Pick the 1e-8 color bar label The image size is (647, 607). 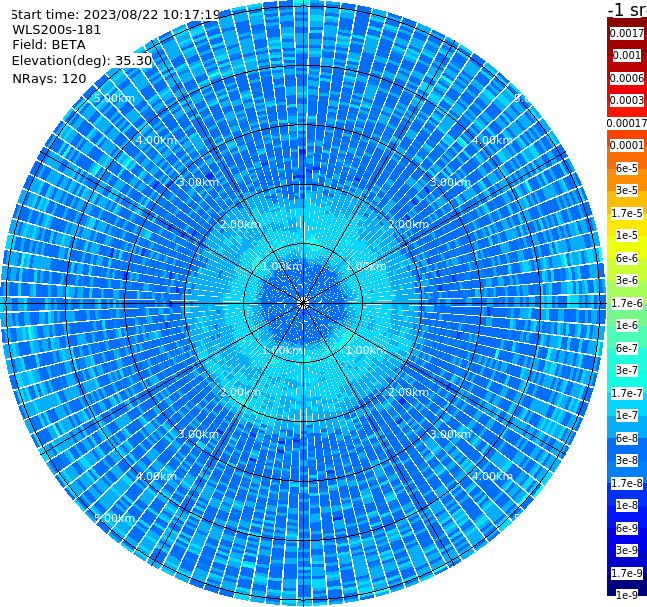tap(627, 505)
